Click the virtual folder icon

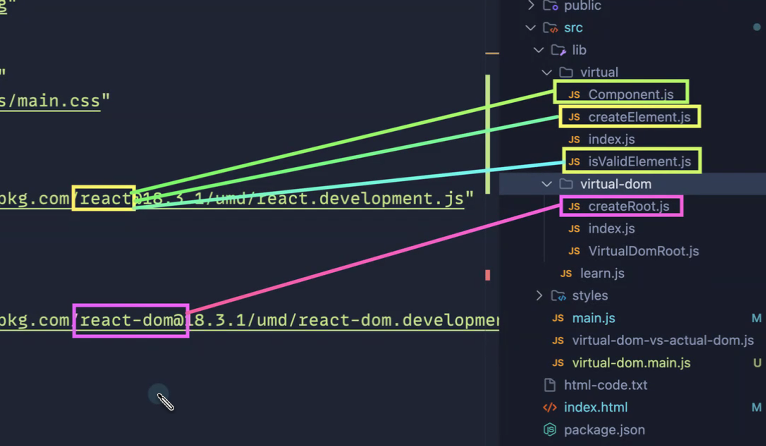coord(566,72)
